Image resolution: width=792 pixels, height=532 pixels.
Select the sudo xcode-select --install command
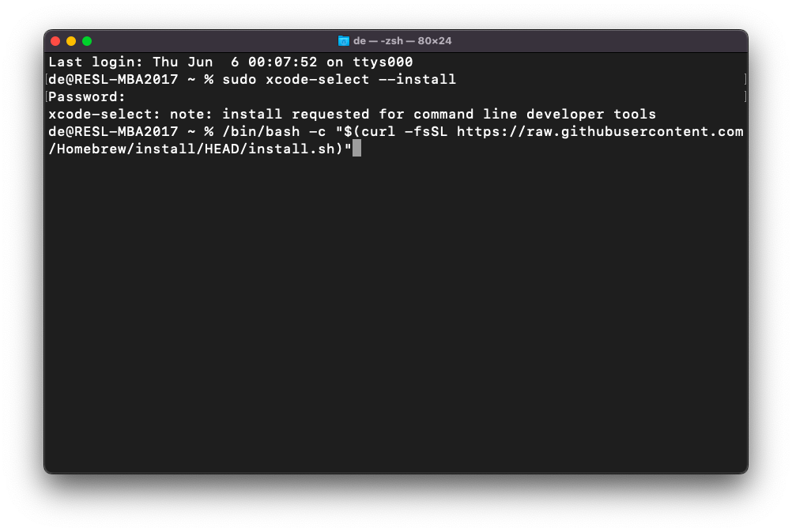tap(340, 79)
